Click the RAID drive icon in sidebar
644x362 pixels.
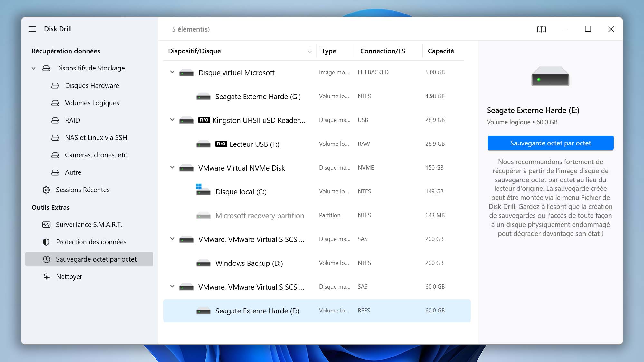[55, 120]
